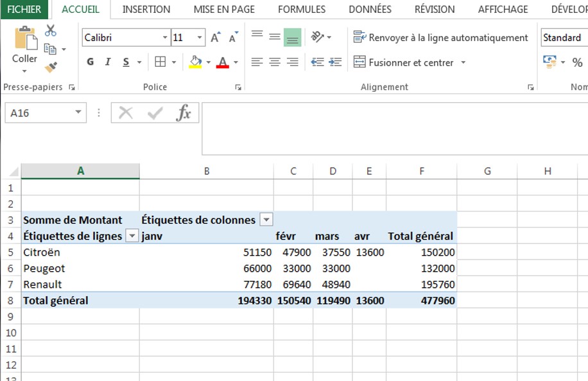Open Étiquettes de colonnes filter dropdown
The image size is (588, 381).
point(266,219)
